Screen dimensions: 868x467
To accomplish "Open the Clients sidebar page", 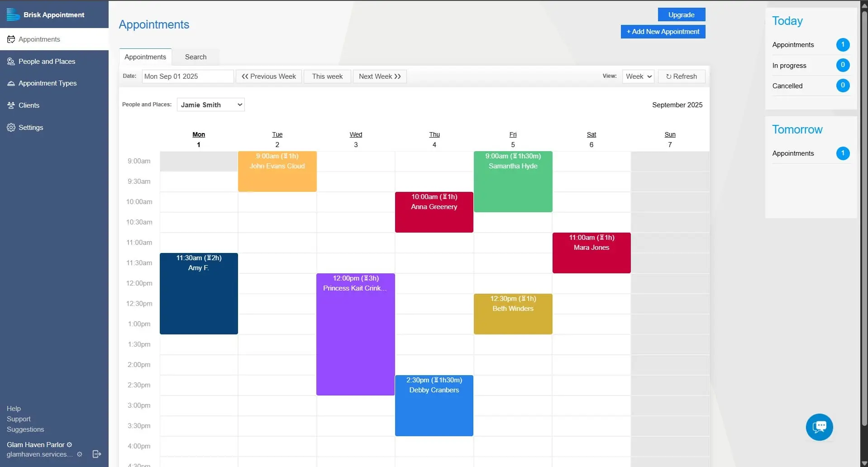I will coord(54,105).
